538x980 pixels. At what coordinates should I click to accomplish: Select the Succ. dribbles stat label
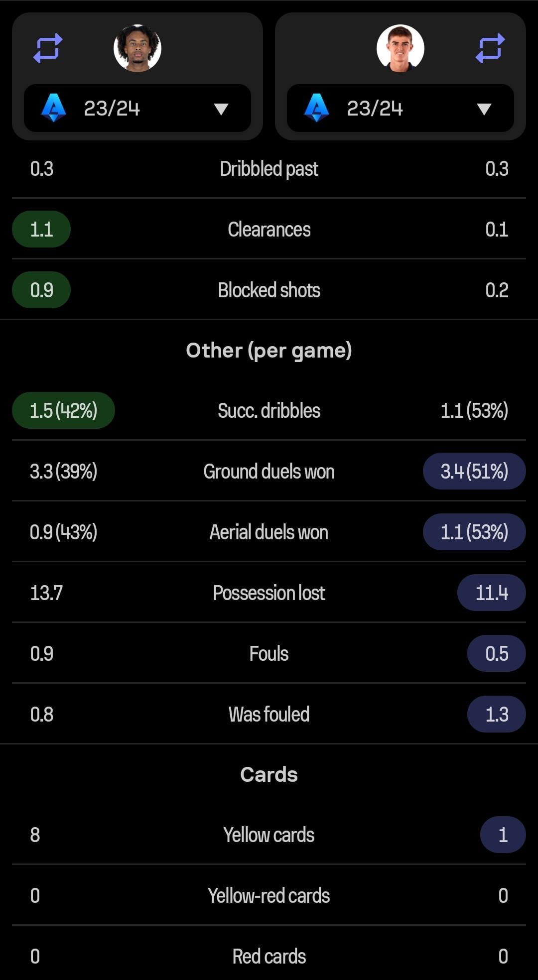coord(269,411)
